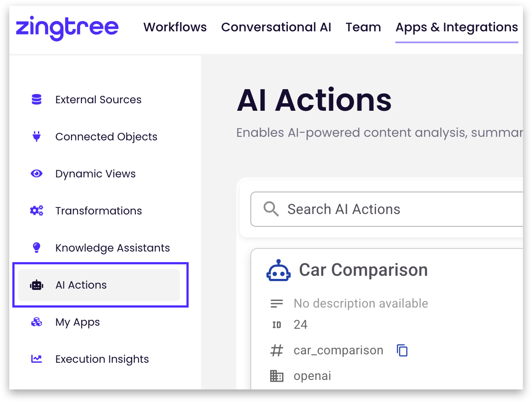Viewport: 532px width, 402px height.
Task: Open the Knowledge Assistants sidebar label
Action: [x=112, y=248]
